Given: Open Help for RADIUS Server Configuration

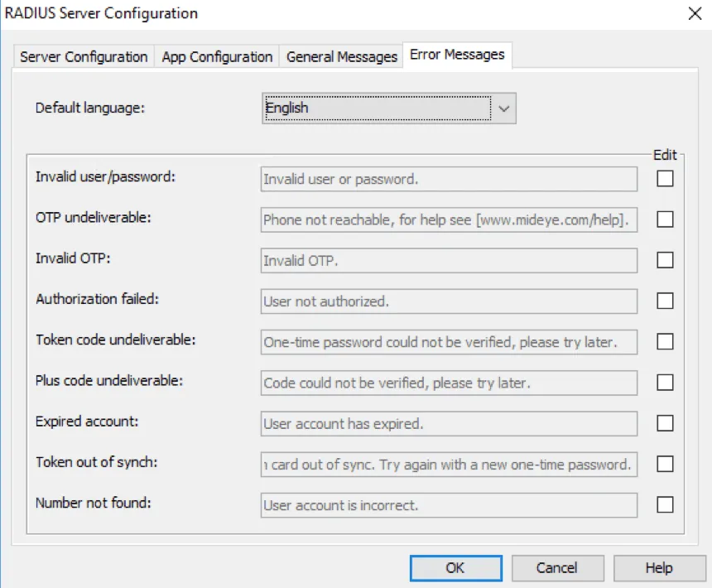Looking at the screenshot, I should coord(658,568).
